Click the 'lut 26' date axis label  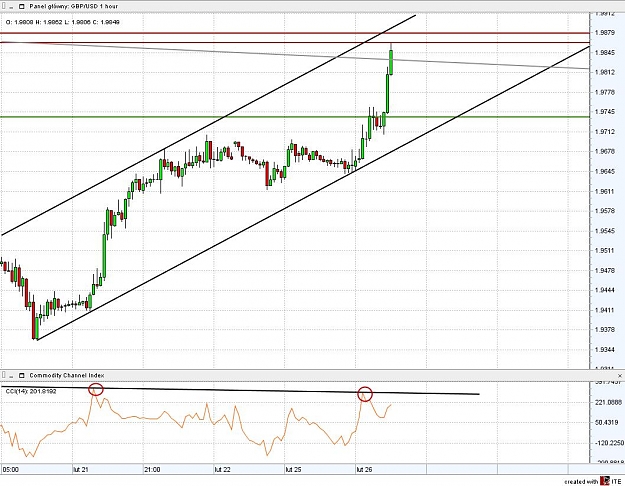[x=364, y=470]
